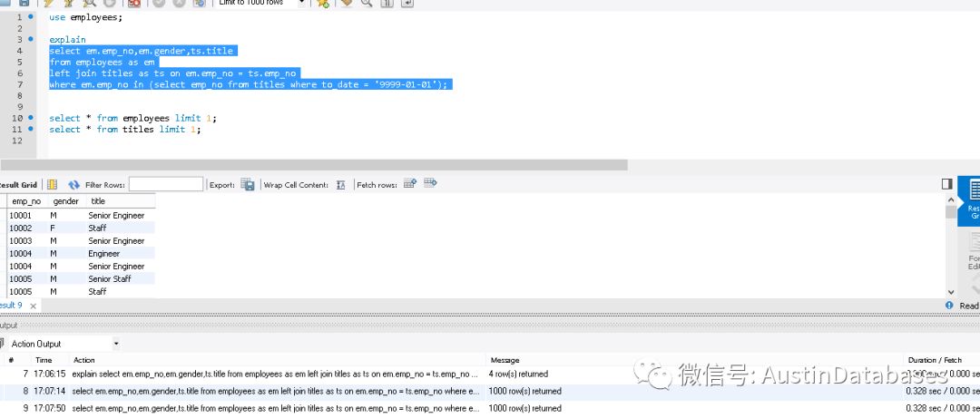The width and height of the screenshot is (980, 418).
Task: Switch to the Form Editor side tab
Action: [972, 251]
